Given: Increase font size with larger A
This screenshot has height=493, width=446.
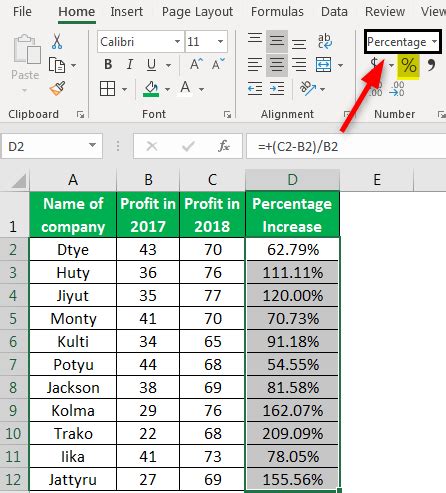Looking at the screenshot, I should (x=196, y=64).
